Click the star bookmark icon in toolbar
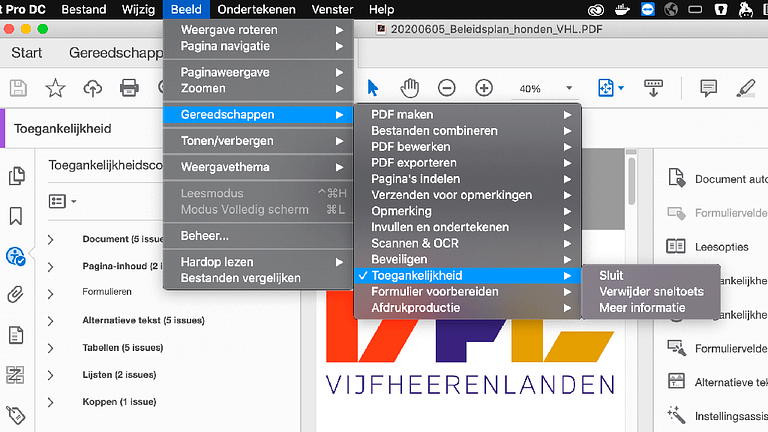768x432 pixels. point(55,88)
